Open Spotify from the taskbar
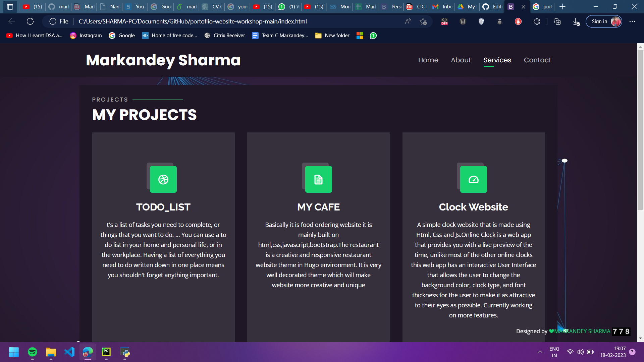The width and height of the screenshot is (644, 362). [x=32, y=352]
